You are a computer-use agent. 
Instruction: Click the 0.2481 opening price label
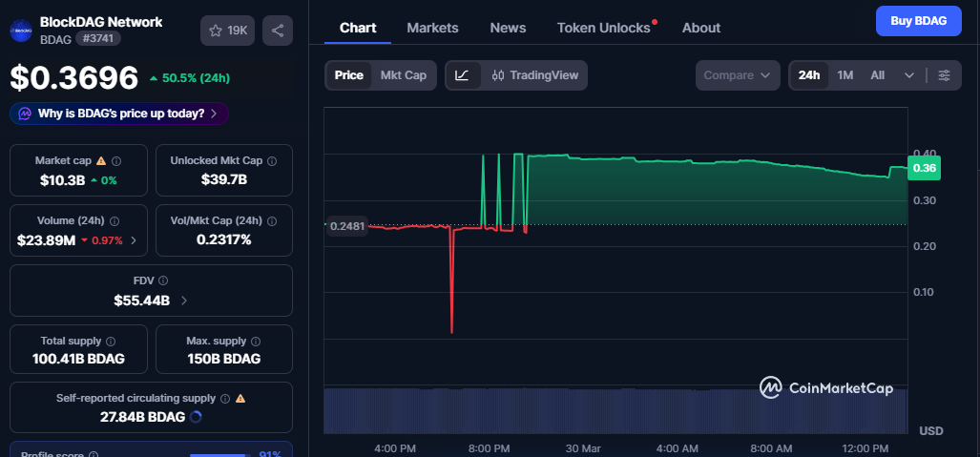point(347,226)
